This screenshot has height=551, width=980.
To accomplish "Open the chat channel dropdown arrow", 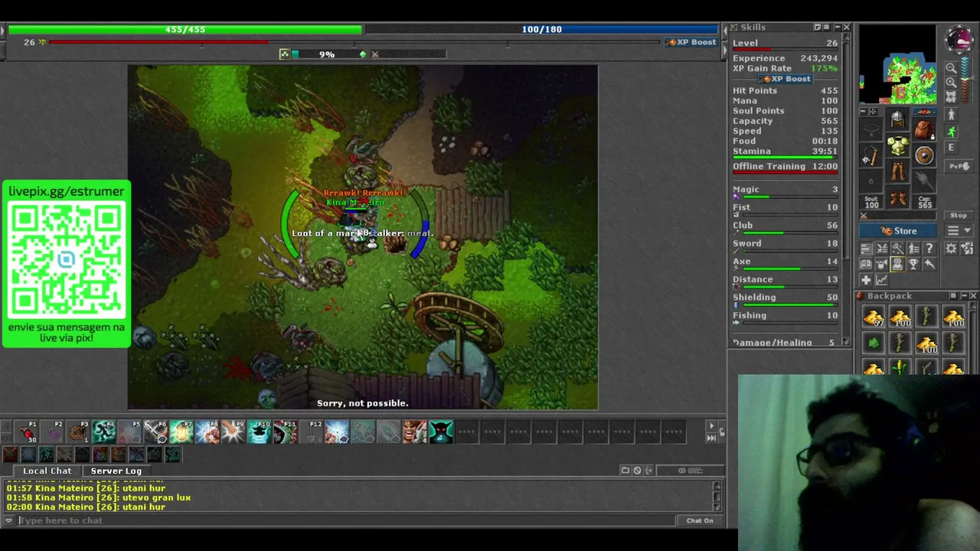I will 8,520.
